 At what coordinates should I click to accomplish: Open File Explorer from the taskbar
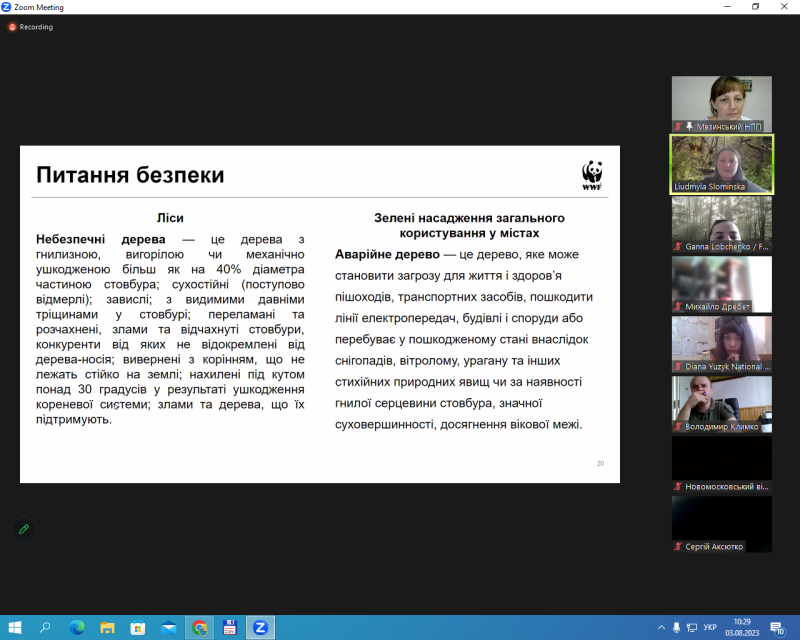pyautogui.click(x=108, y=627)
